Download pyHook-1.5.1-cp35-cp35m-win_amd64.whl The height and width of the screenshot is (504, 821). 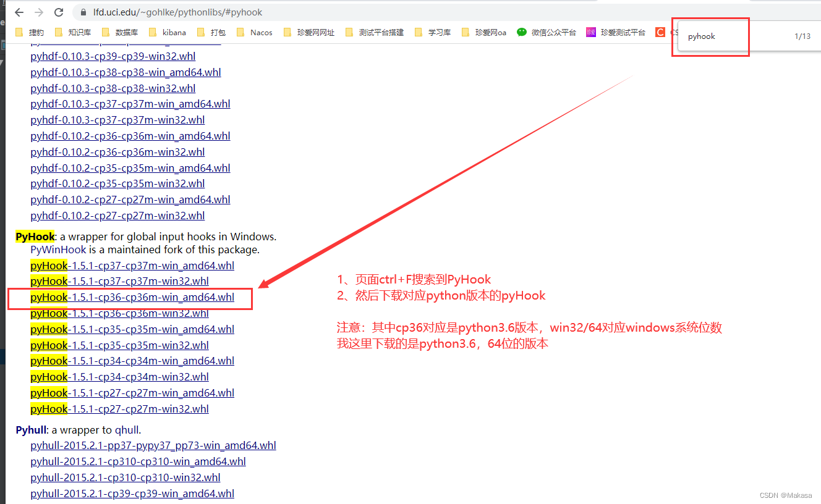[132, 329]
